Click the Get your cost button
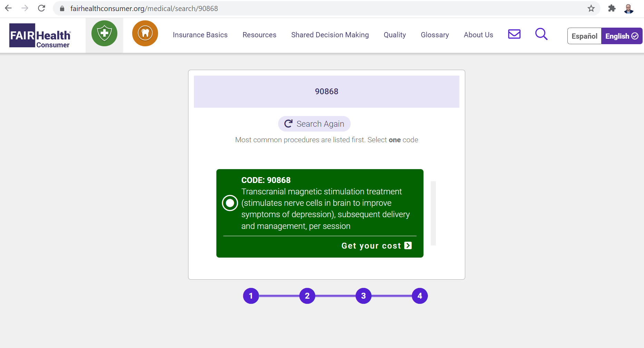 click(x=376, y=246)
